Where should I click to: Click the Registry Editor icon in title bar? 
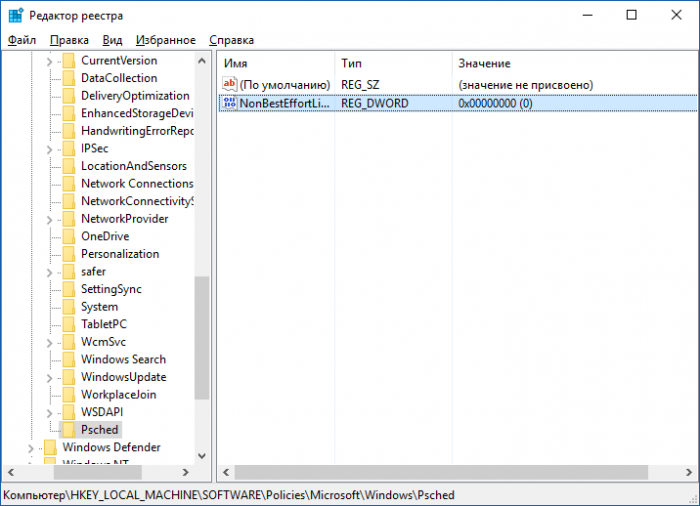tap(15, 15)
